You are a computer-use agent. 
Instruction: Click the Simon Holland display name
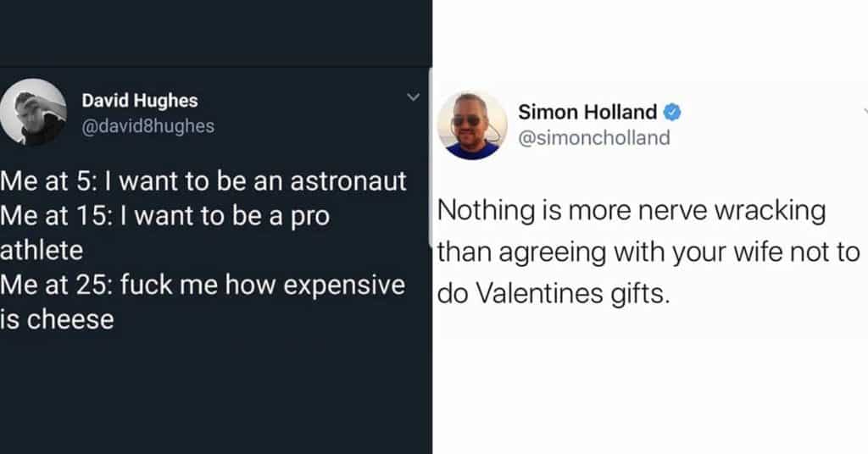coord(587,113)
